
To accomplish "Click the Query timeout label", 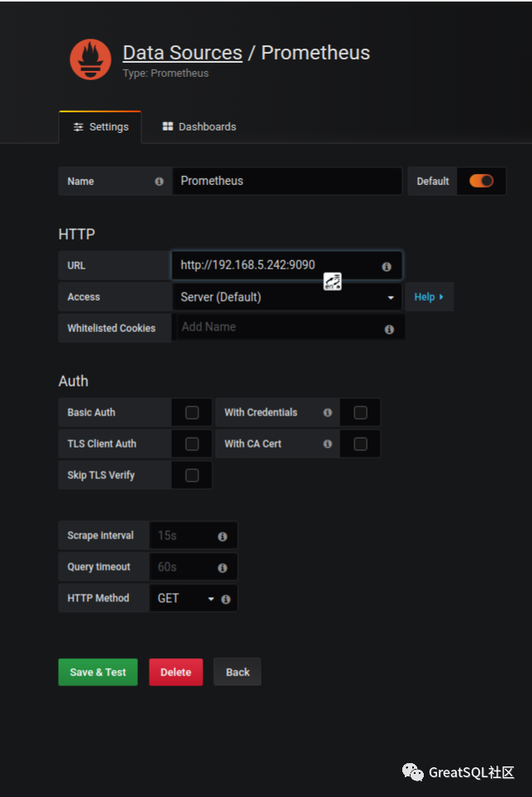I will pos(98,567).
